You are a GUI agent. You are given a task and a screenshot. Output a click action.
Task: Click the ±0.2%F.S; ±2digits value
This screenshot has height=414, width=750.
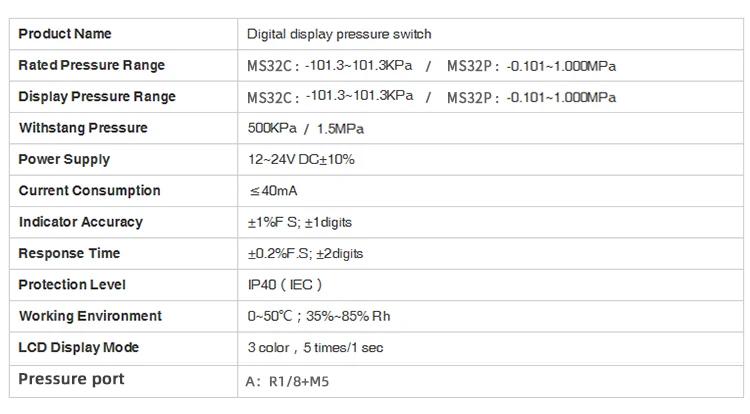pyautogui.click(x=305, y=254)
